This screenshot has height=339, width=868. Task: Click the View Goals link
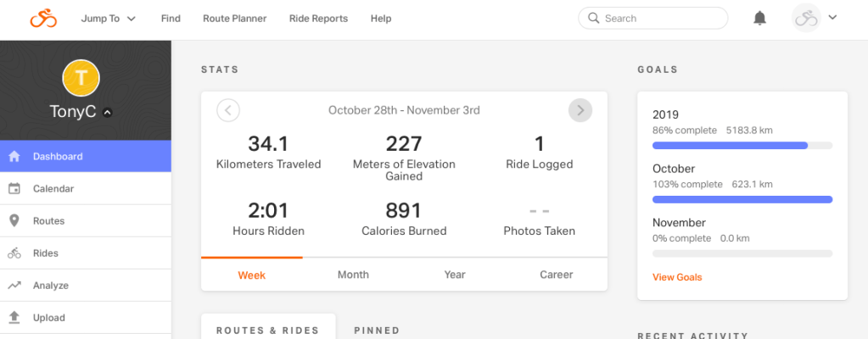677,277
